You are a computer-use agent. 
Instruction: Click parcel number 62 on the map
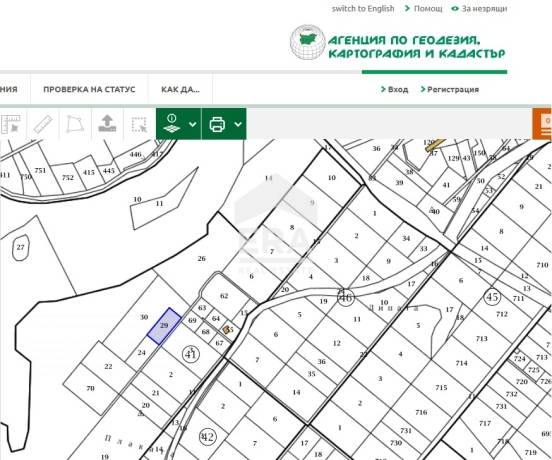(224, 296)
